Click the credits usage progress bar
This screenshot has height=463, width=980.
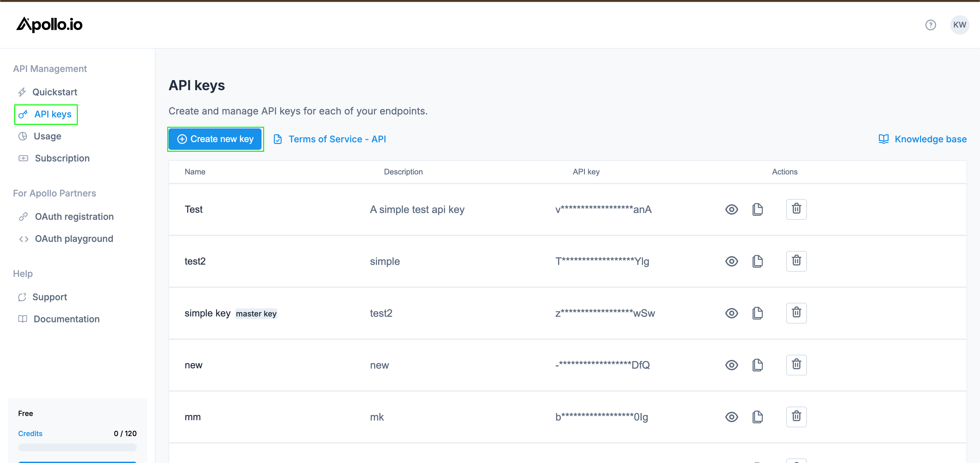tap(77, 447)
